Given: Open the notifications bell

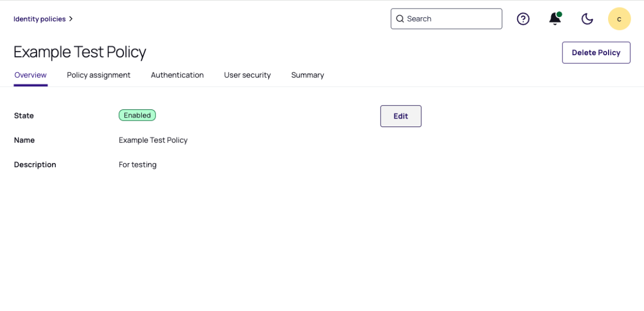Looking at the screenshot, I should point(554,19).
